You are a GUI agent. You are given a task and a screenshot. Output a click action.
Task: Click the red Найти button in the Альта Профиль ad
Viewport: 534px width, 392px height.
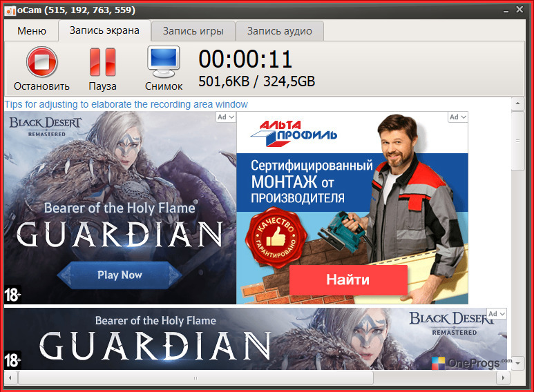(x=348, y=280)
